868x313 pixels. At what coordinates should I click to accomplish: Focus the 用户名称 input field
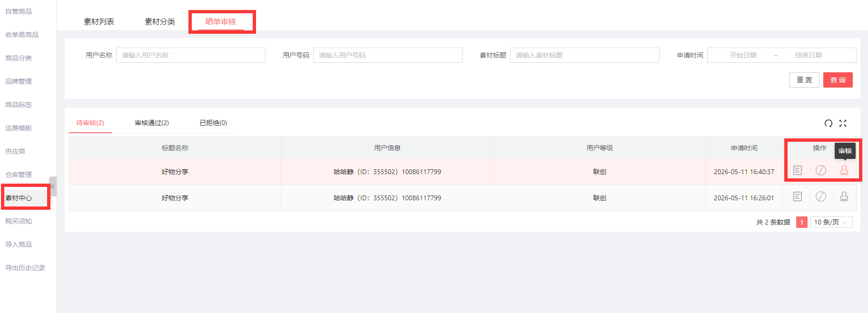tap(191, 55)
